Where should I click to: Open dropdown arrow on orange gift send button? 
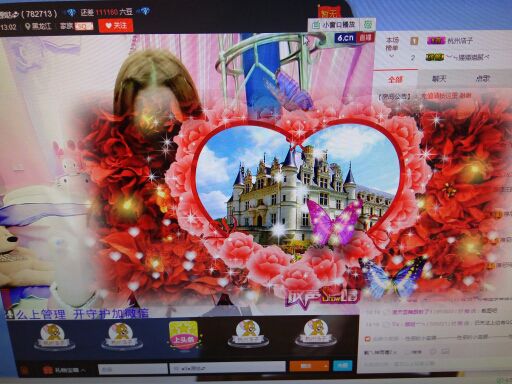coord(324,366)
